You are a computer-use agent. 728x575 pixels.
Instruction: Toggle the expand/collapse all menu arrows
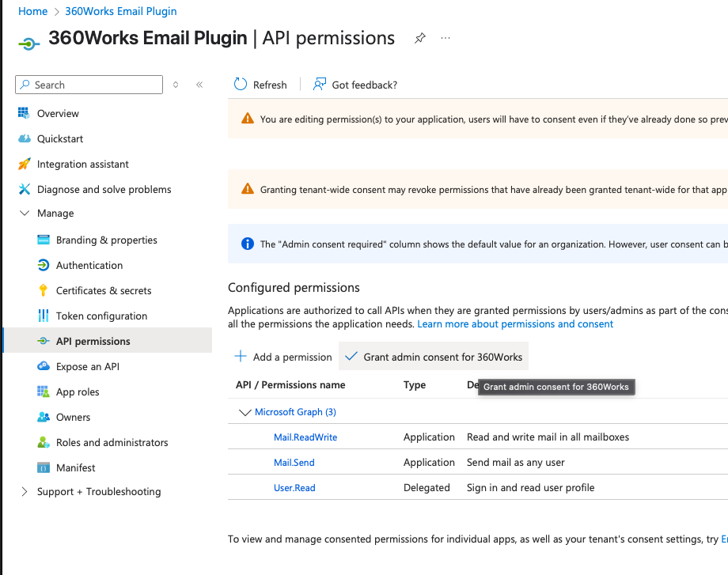176,85
